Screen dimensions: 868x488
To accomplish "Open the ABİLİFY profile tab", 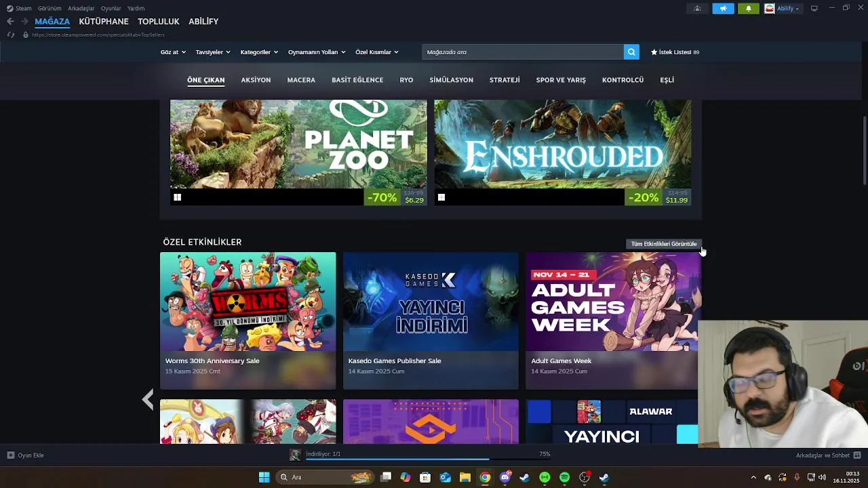I will click(203, 22).
